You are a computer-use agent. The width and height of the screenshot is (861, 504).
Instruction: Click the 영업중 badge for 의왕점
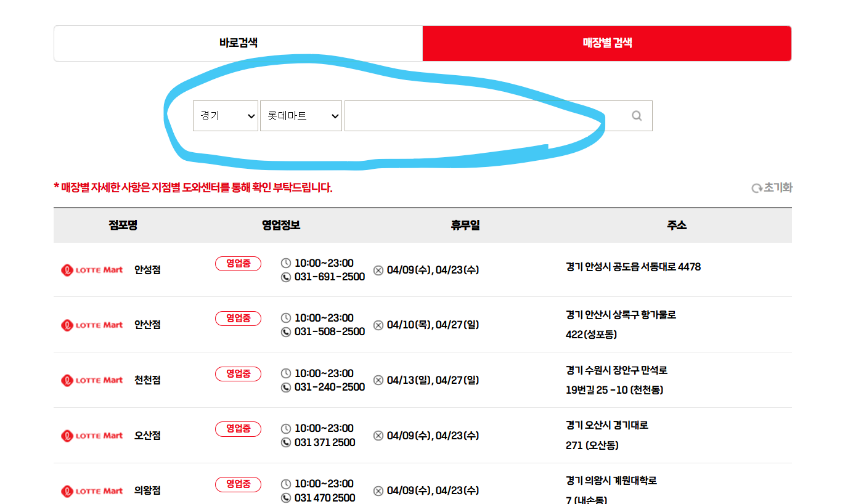pyautogui.click(x=238, y=484)
